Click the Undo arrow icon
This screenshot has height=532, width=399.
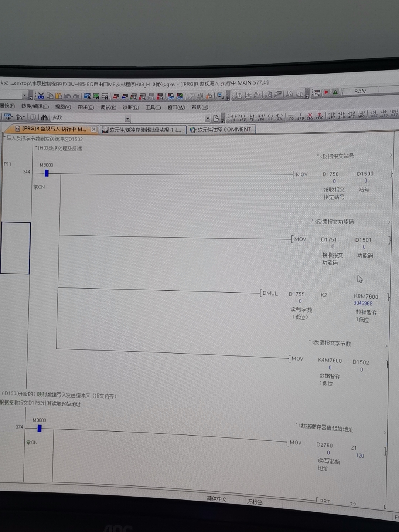click(67, 96)
